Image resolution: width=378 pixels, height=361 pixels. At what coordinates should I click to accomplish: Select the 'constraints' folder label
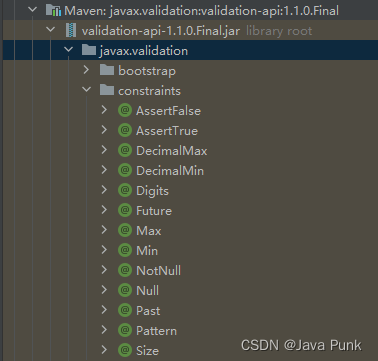click(149, 91)
